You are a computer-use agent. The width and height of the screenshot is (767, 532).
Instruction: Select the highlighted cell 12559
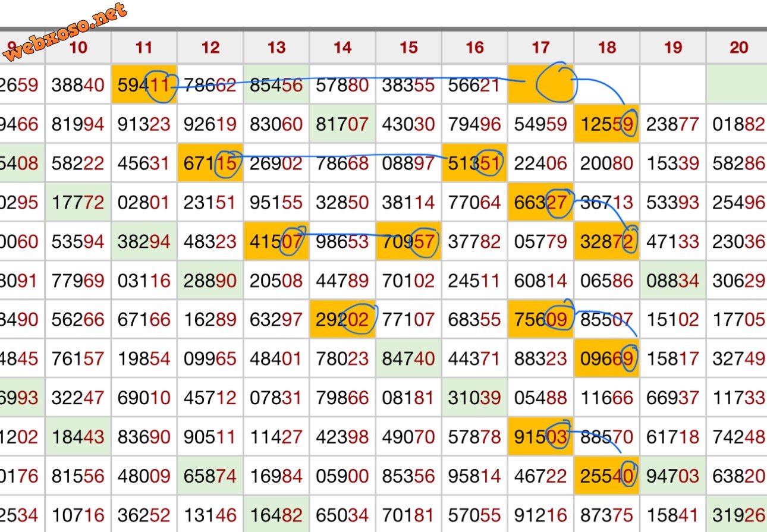606,124
